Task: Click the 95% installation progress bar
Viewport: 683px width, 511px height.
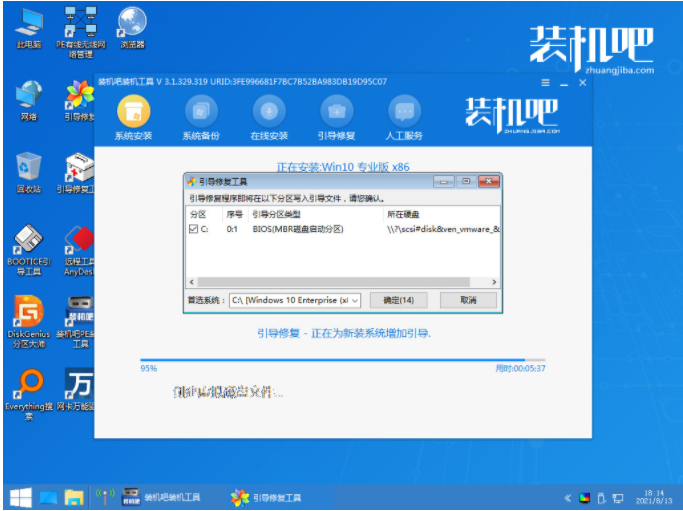Action: (x=342, y=360)
